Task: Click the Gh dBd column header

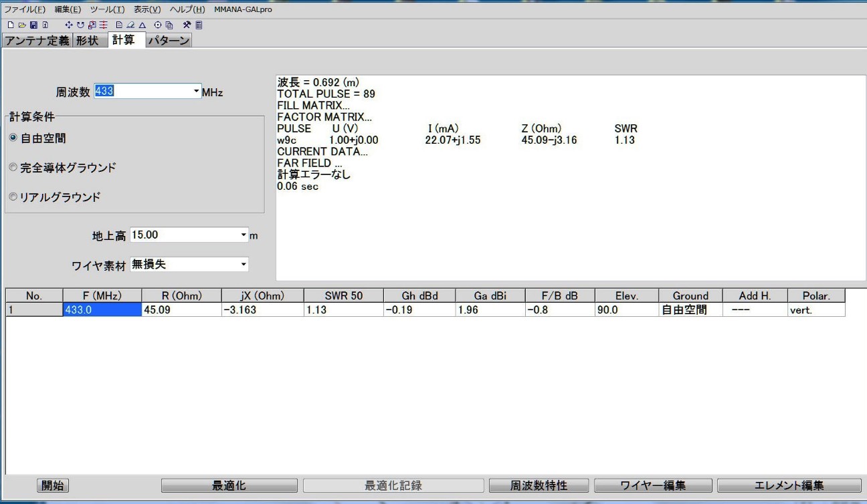Action: [419, 295]
